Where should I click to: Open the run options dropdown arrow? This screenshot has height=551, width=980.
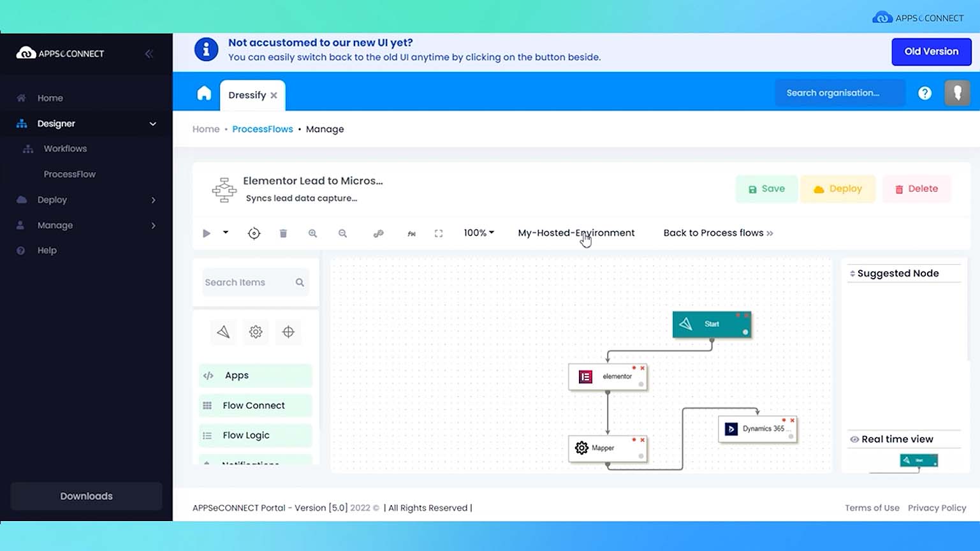(226, 233)
